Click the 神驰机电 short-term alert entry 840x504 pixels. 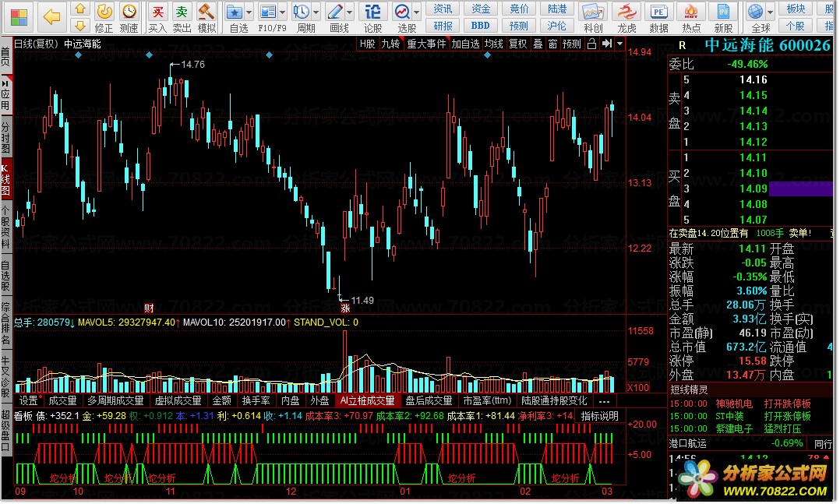(x=733, y=404)
